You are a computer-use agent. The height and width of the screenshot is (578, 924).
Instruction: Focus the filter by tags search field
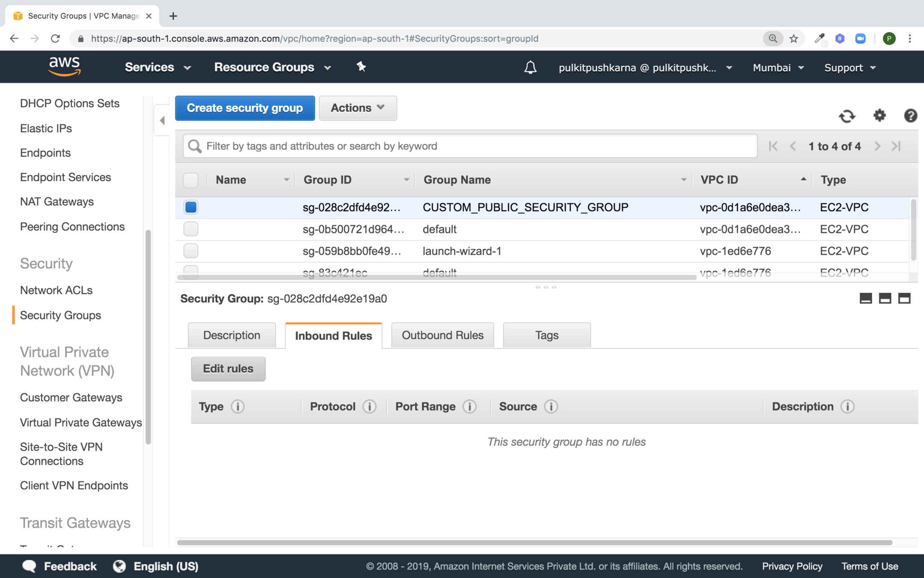(x=471, y=146)
